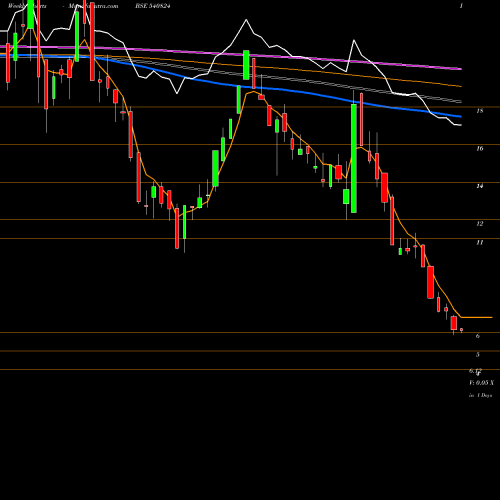The height and width of the screenshot is (500, 500).
Task: Click the price axis label 16
Action: (x=480, y=149)
